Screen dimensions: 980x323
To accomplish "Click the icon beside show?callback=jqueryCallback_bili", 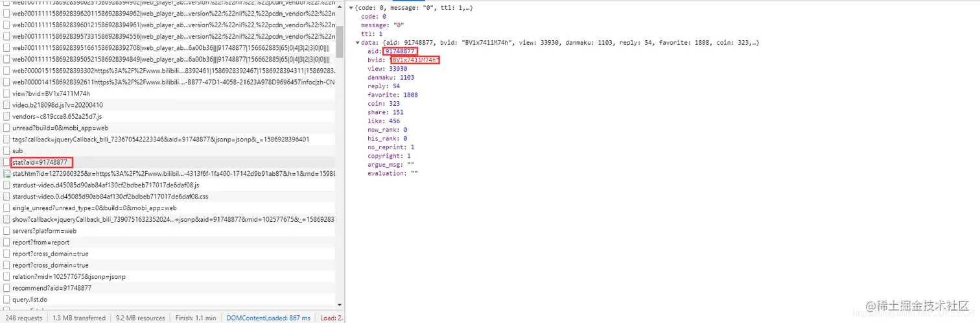I will point(6,219).
